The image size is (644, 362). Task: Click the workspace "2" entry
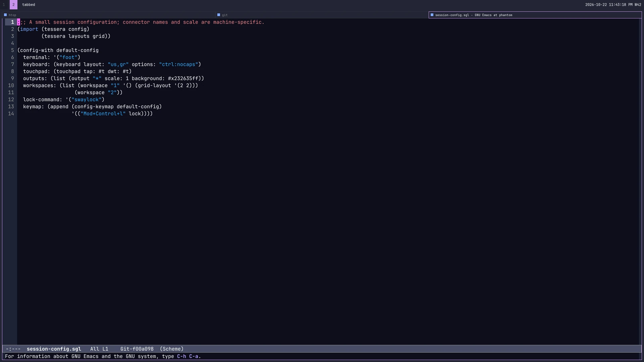[x=97, y=93]
